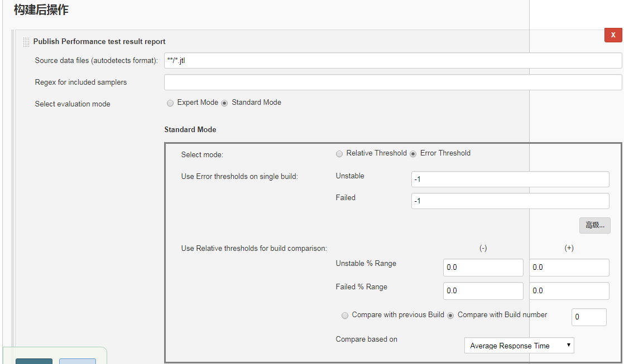Click the Use Relative thresholds for build comparison label
Image resolution: width=624 pixels, height=364 pixels.
tap(254, 249)
